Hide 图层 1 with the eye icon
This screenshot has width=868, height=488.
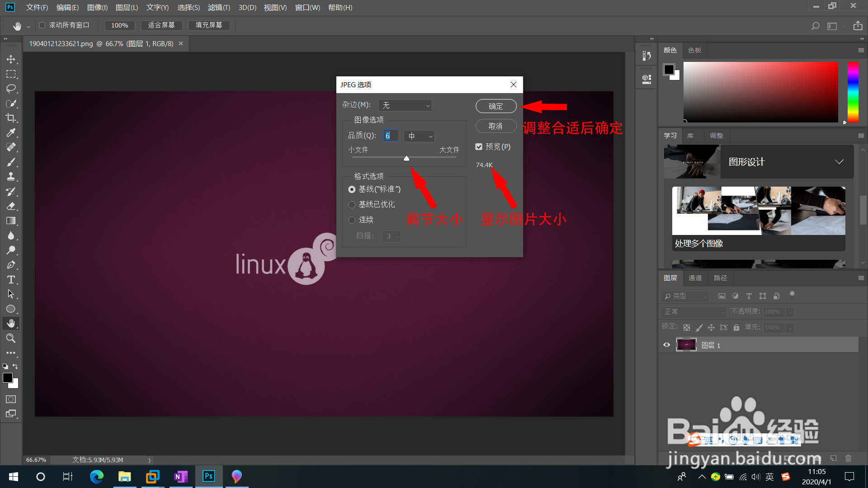click(666, 345)
